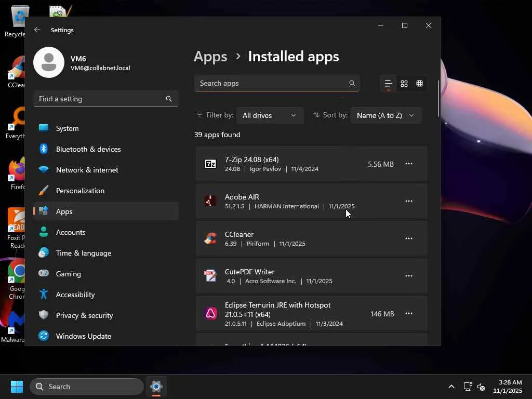Switch to grid view layout icon
The height and width of the screenshot is (399, 532).
point(404,84)
